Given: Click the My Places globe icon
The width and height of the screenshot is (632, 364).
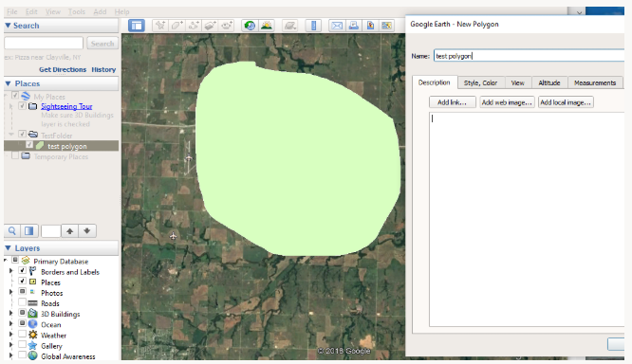Looking at the screenshot, I should 26,97.
